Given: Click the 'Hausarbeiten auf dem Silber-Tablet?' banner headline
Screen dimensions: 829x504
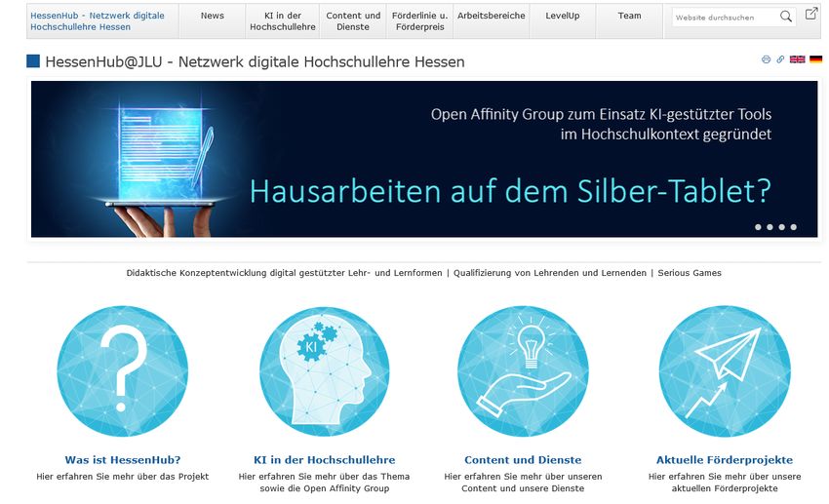Looking at the screenshot, I should 510,191.
